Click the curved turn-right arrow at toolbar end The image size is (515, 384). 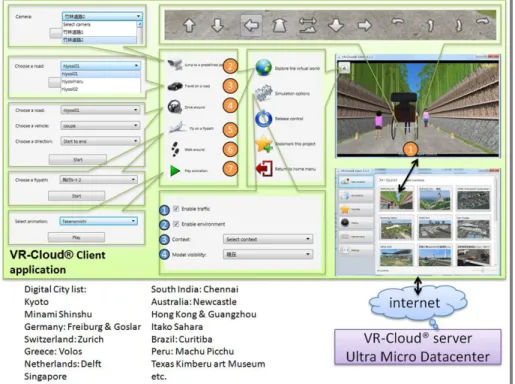(482, 22)
